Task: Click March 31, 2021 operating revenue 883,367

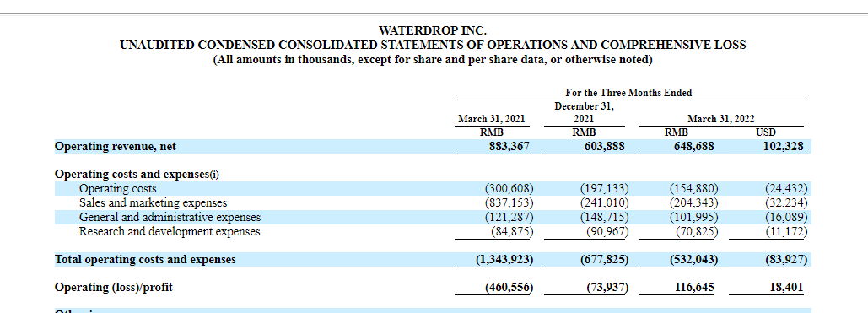Action: [507, 147]
